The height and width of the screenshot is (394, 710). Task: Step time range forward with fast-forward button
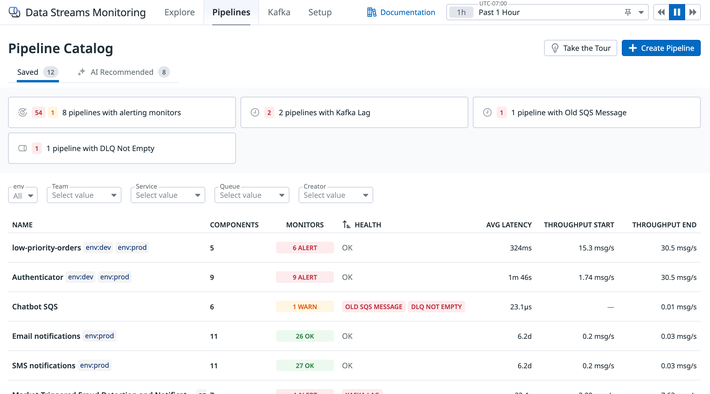pos(693,12)
